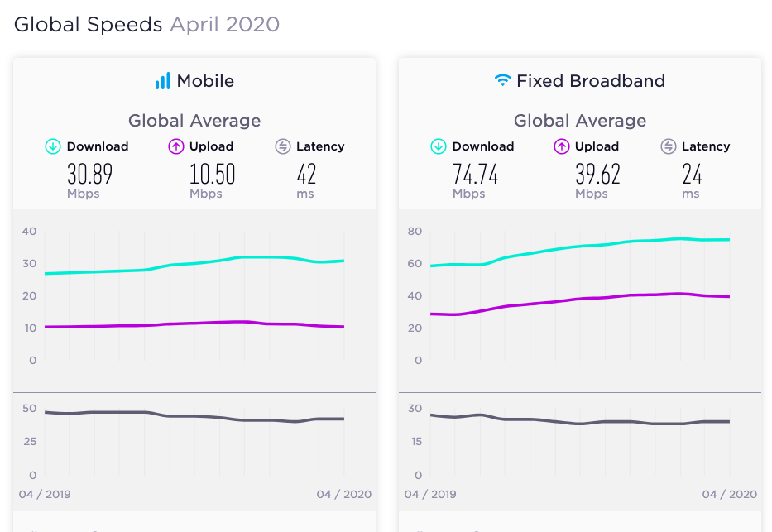Select the Mobile heading text
772x532 pixels.
(205, 81)
